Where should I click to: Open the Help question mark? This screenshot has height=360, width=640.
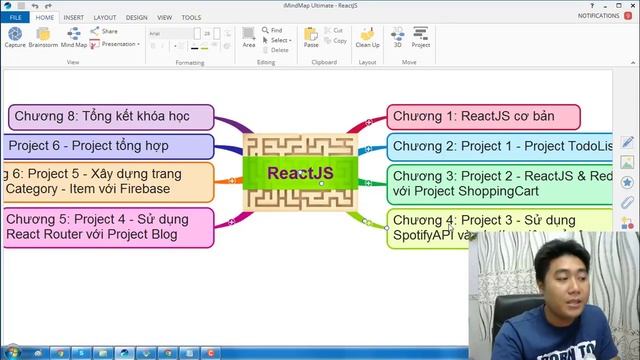pyautogui.click(x=592, y=6)
